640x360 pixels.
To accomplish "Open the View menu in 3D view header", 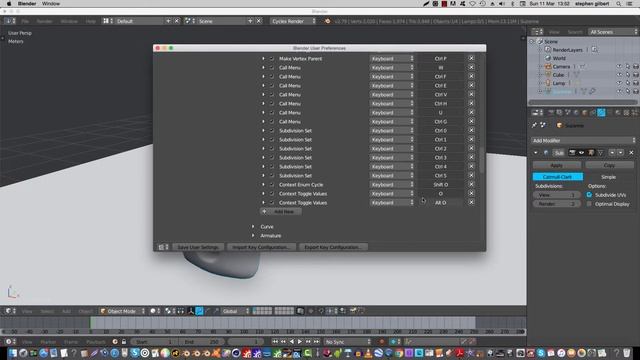I will 27,311.
